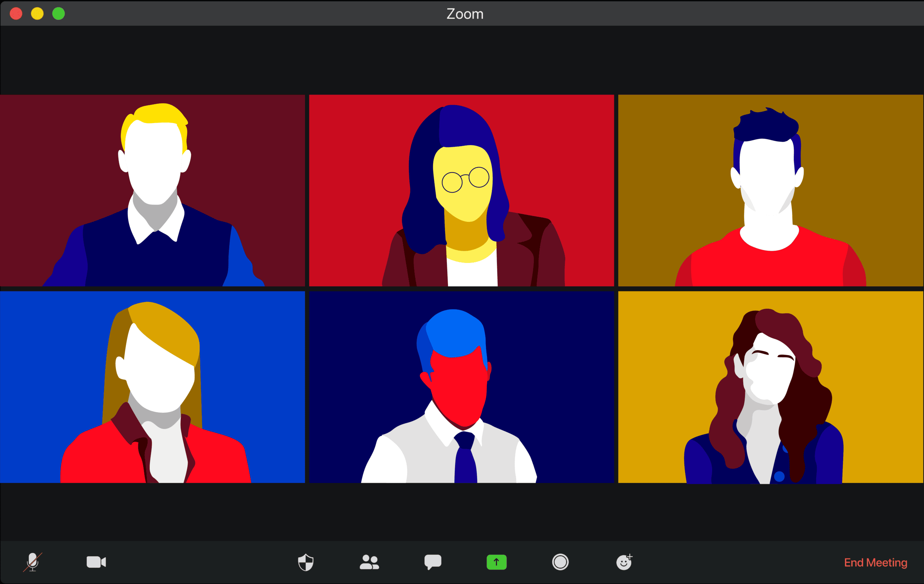Select the woman with wavy maroon hair video

(x=771, y=387)
